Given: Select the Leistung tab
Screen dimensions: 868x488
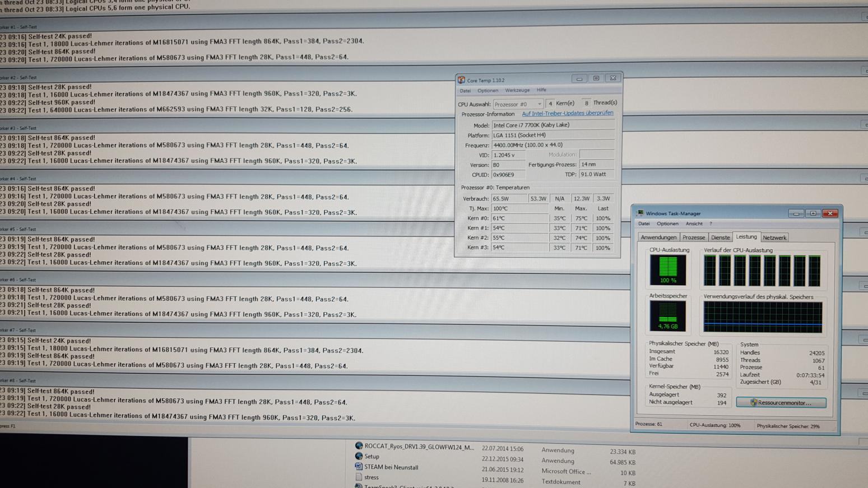Looking at the screenshot, I should [746, 236].
